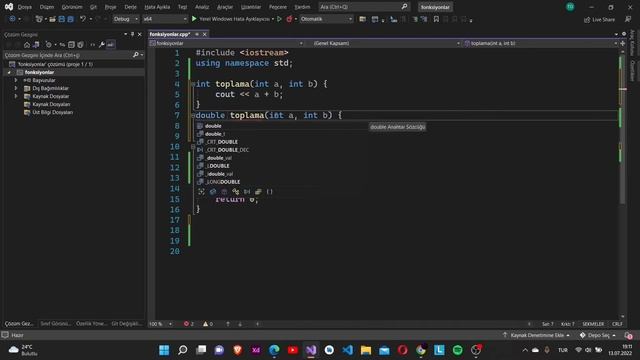
Task: Switch to the Git Değişikl... bottom tab
Action: (x=127, y=323)
